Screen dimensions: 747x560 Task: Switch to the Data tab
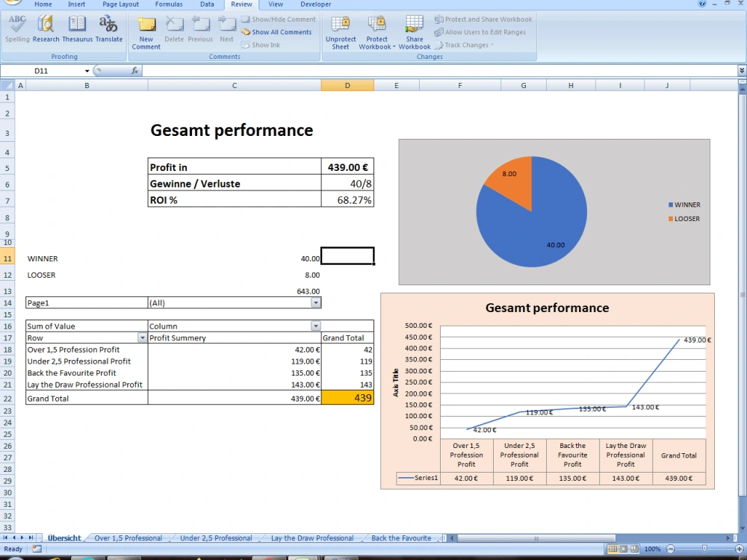tap(207, 4)
